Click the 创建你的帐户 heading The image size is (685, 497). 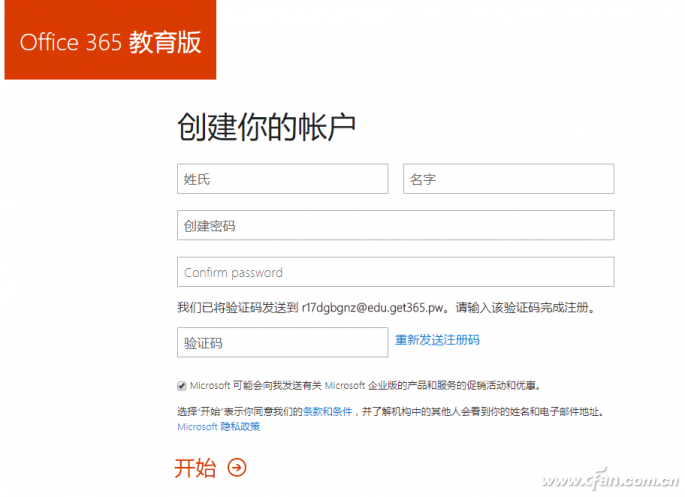pos(266,127)
